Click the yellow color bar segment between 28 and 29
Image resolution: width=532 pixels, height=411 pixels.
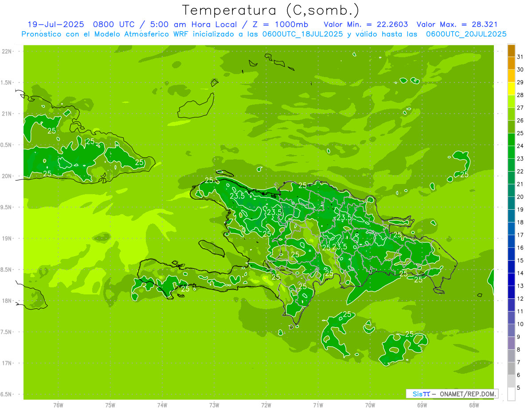point(511,89)
